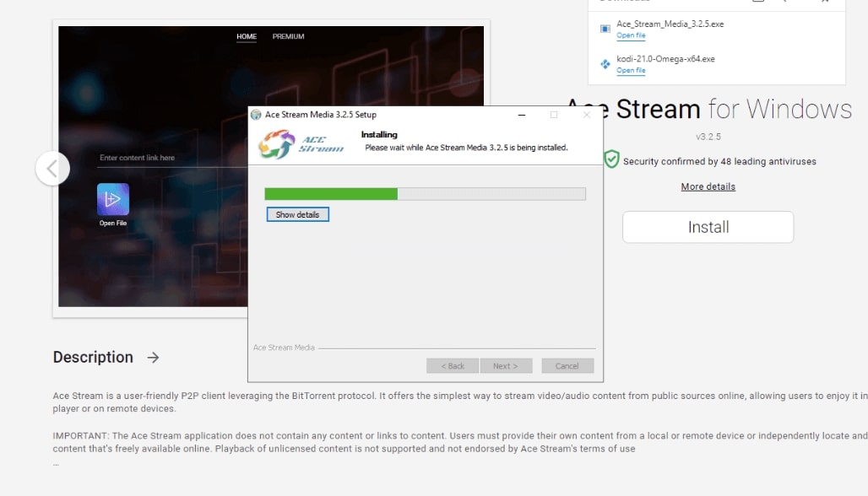This screenshot has width=868, height=496.
Task: Switch to the PREMIUM tab
Action: tap(286, 36)
